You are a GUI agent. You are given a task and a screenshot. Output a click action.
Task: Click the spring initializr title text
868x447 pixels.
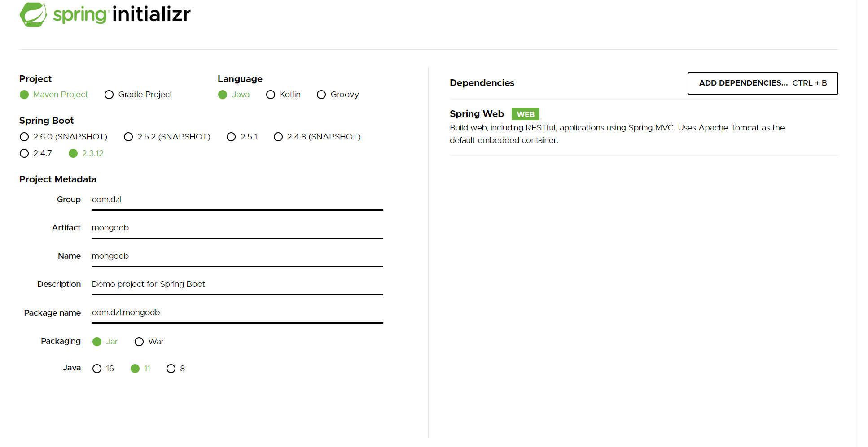pyautogui.click(x=122, y=14)
